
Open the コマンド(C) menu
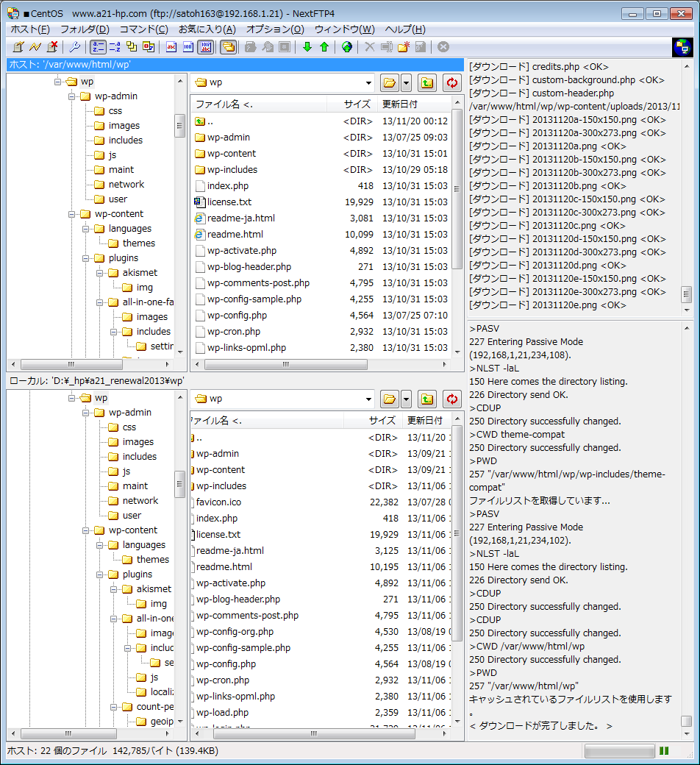click(x=144, y=29)
